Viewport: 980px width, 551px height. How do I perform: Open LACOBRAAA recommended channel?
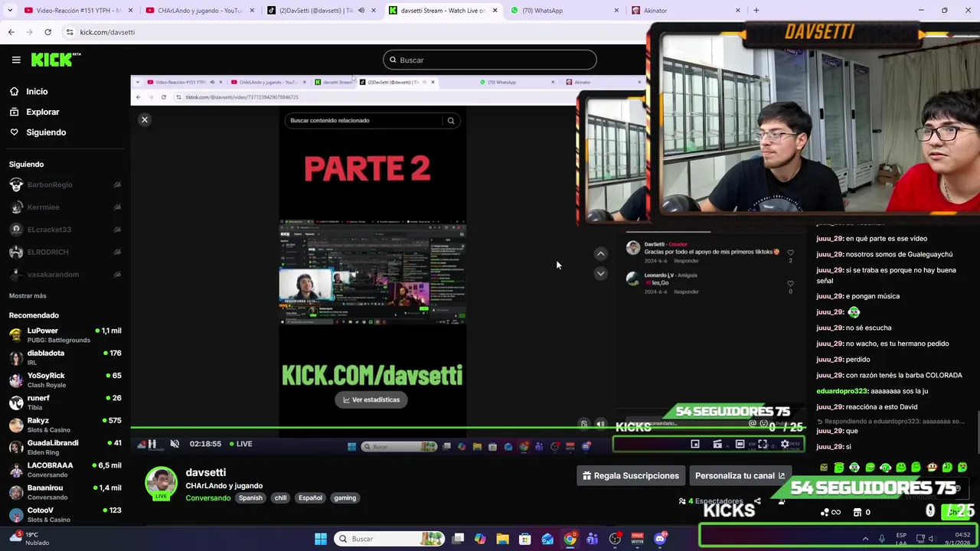[65, 469]
